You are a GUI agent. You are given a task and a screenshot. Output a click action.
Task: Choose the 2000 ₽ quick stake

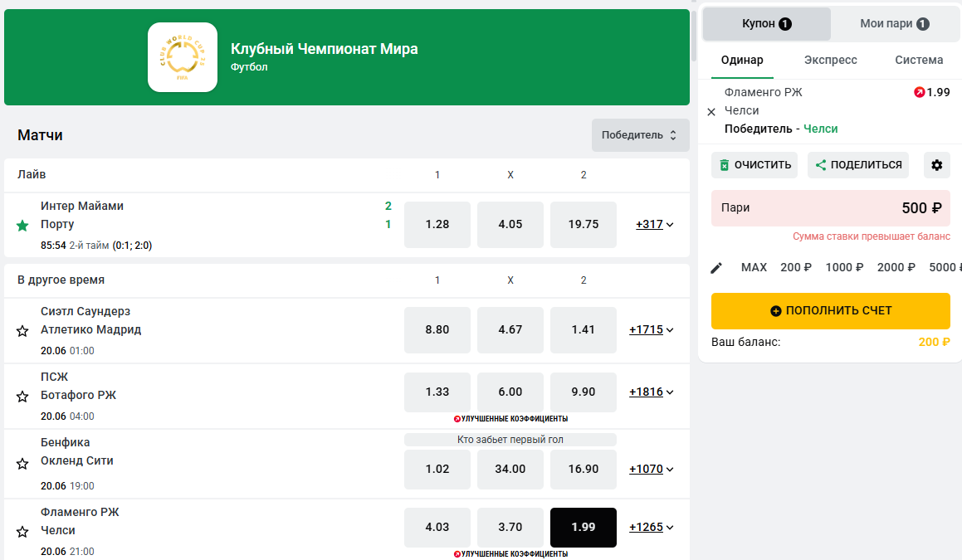pyautogui.click(x=896, y=267)
